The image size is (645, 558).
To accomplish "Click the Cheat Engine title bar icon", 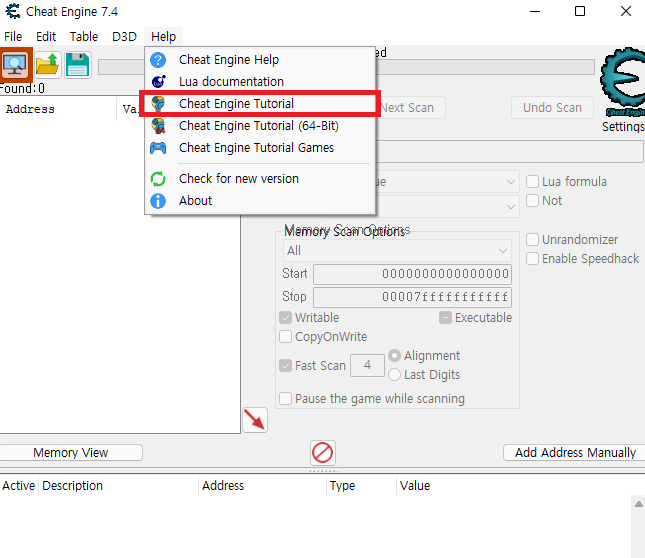I will [13, 11].
